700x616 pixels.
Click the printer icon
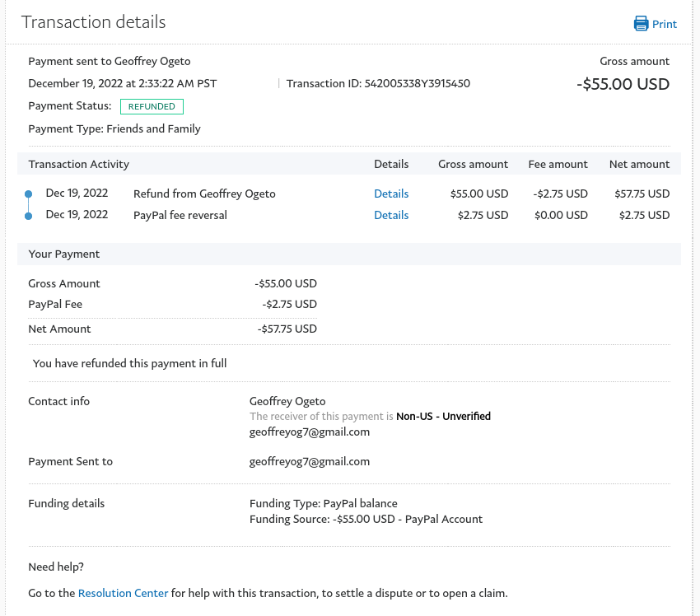coord(641,23)
